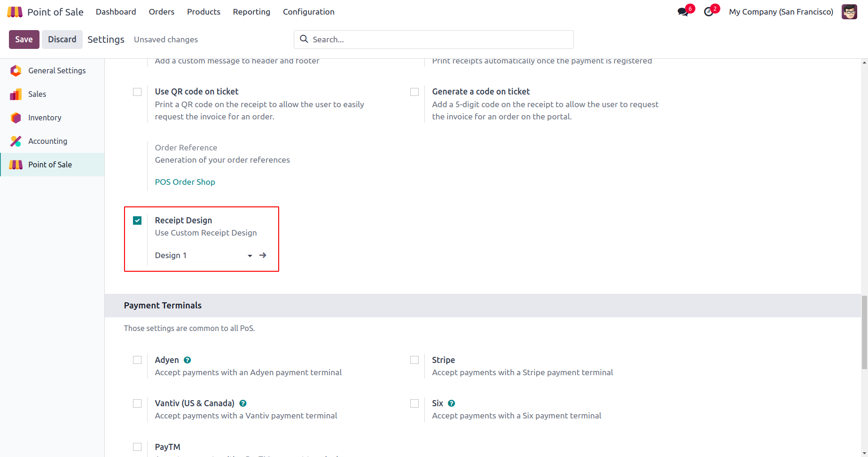Screen dimensions: 868x457
Task: Open the chat messages icon
Action: [683, 12]
